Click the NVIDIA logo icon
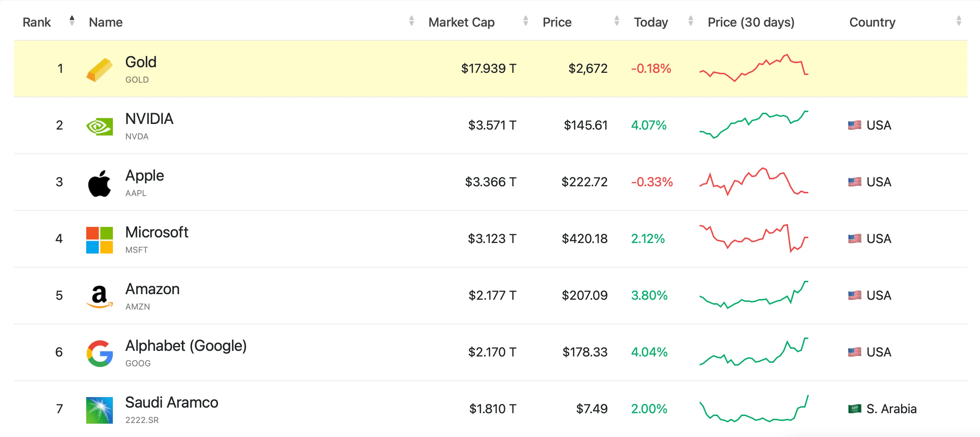Viewport: 980px width, 437px height. pos(99,126)
